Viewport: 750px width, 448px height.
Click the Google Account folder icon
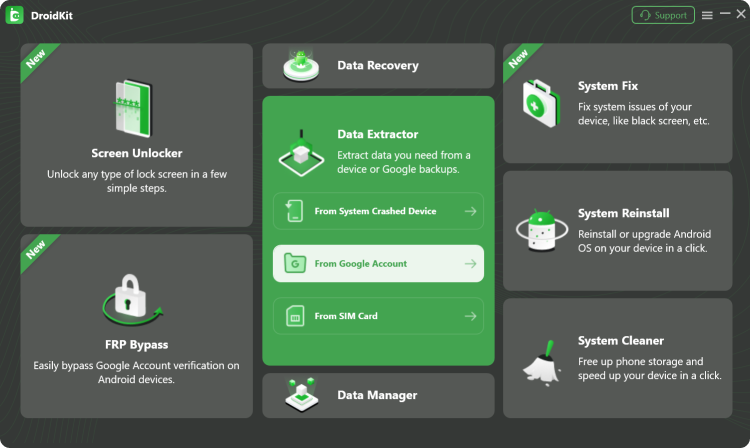295,264
